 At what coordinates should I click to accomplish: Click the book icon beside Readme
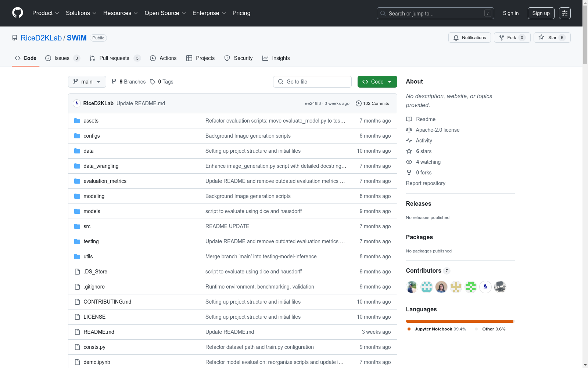[409, 119]
